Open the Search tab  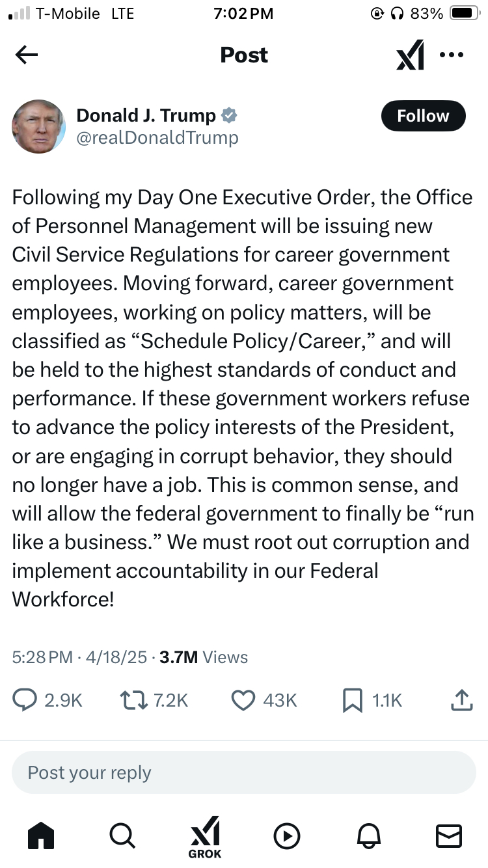point(122,835)
